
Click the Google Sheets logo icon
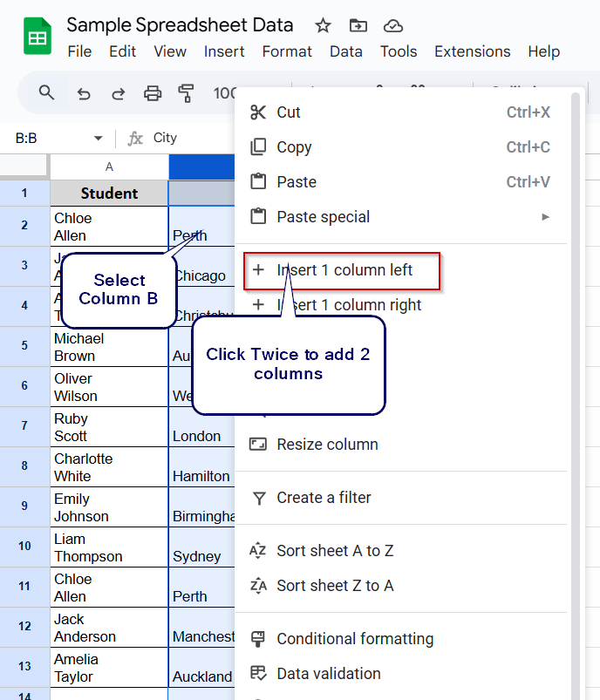(37, 36)
